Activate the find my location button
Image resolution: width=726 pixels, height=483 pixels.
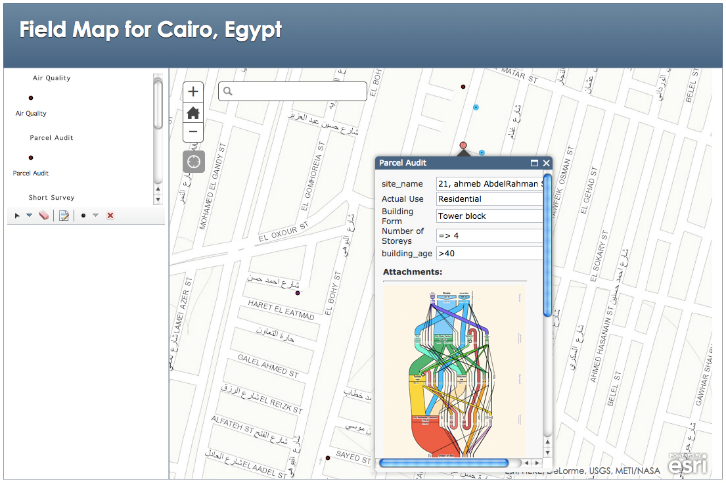pyautogui.click(x=193, y=161)
